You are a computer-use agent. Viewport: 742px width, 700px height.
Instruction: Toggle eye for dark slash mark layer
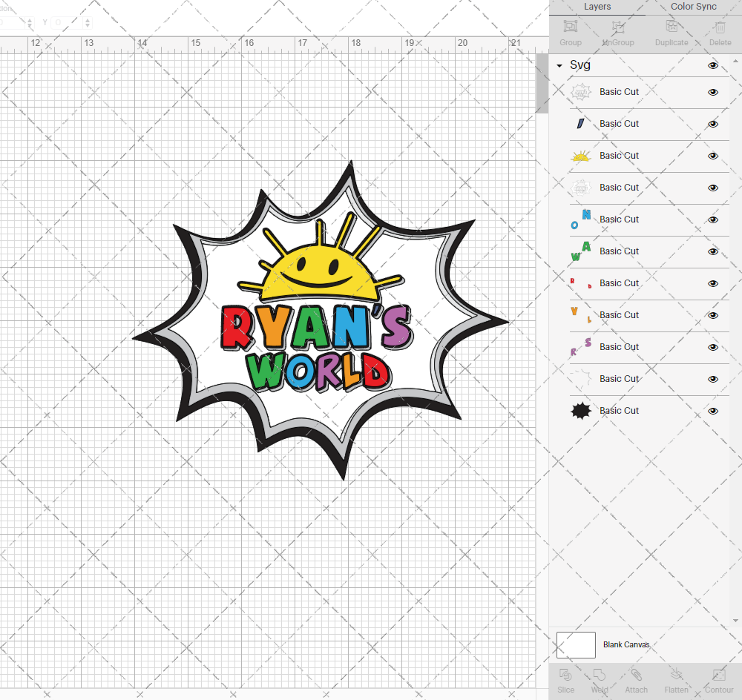pos(712,124)
